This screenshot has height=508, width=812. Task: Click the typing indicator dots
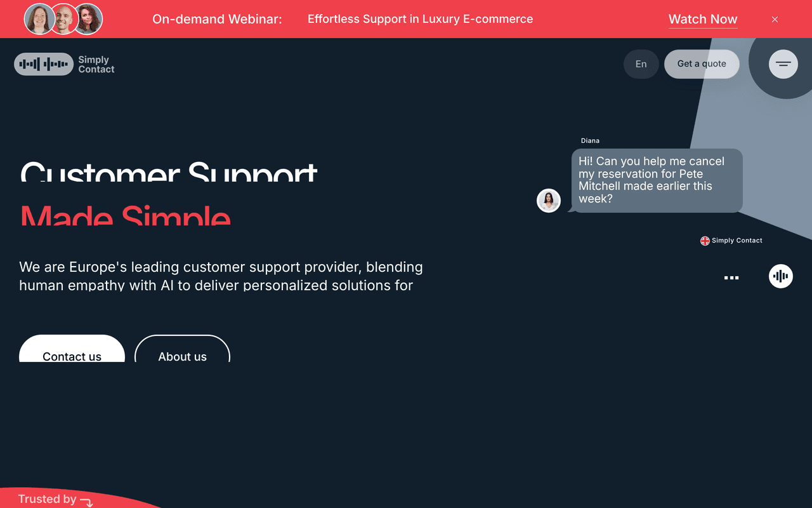(x=731, y=277)
